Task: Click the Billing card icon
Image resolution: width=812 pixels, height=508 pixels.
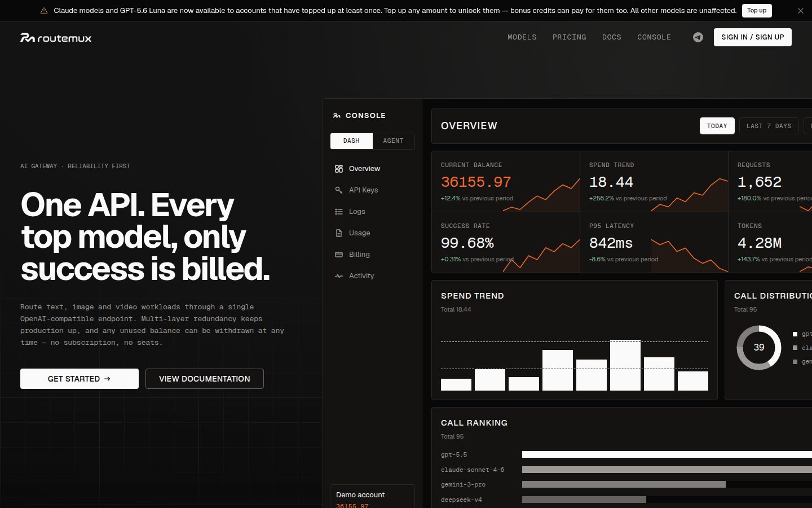Action: 339,255
